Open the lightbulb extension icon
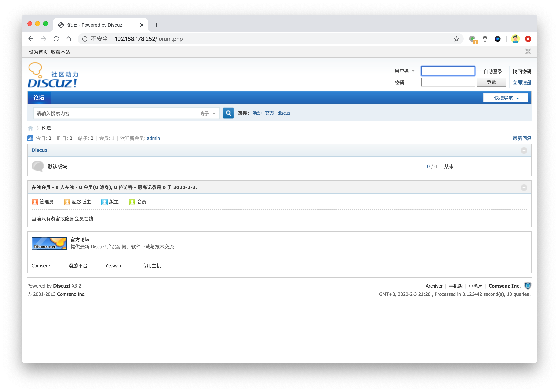 (485, 39)
